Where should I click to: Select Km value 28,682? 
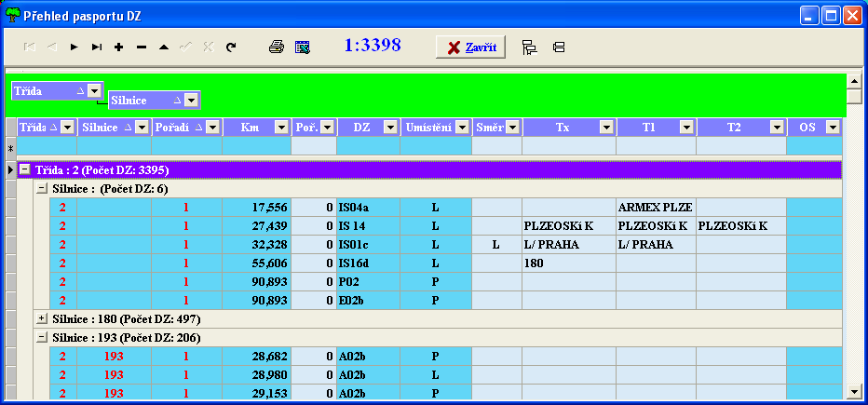pyautogui.click(x=257, y=357)
